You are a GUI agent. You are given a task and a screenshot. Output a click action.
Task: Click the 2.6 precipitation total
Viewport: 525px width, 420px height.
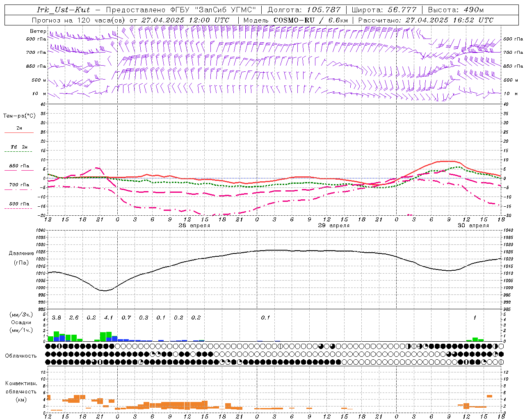pos(74,318)
